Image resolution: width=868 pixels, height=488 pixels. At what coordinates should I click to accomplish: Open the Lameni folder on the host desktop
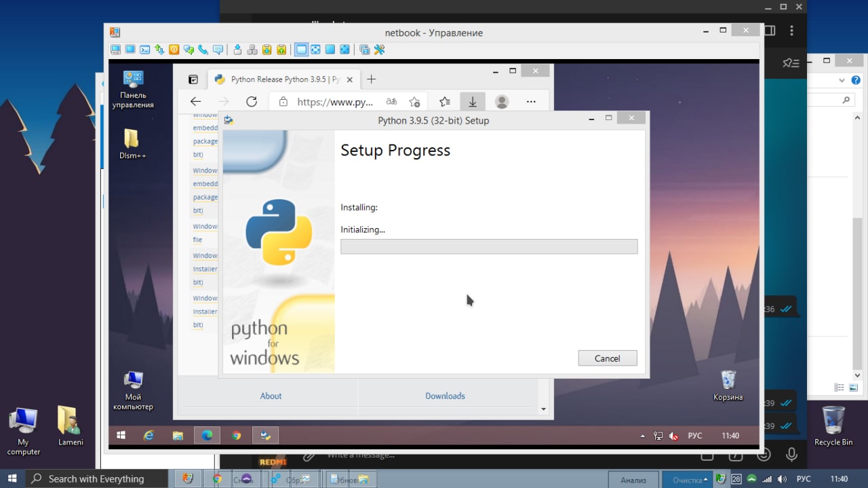coord(70,426)
